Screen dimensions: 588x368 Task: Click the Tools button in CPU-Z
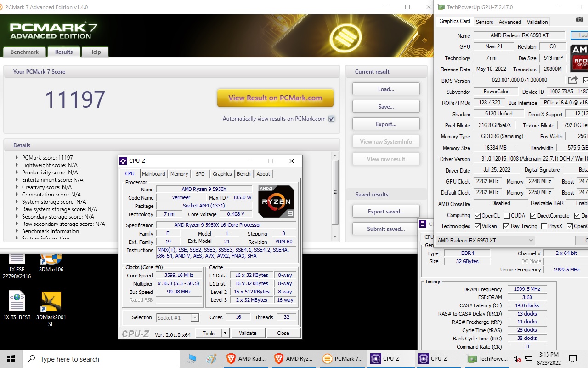point(209,333)
